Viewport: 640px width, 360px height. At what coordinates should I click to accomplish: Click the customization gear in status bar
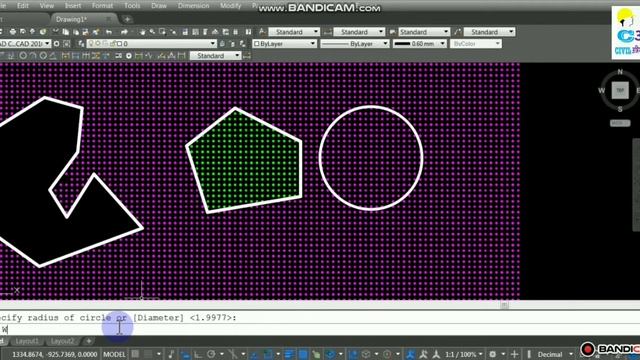point(493,354)
